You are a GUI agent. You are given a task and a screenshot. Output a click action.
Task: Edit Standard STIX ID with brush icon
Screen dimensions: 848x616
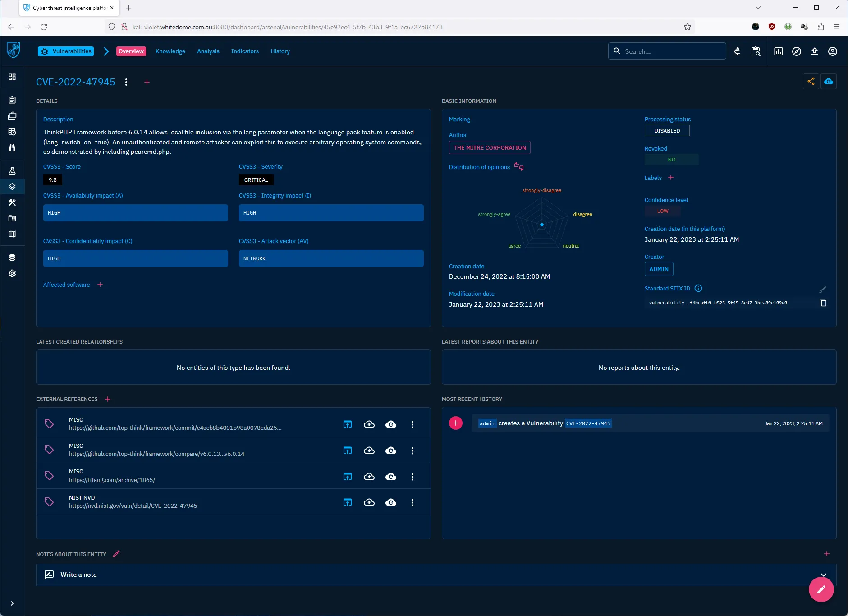coord(823,290)
